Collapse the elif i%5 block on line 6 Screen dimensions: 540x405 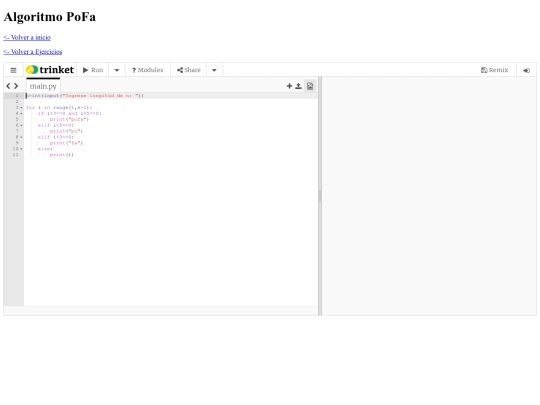point(21,125)
